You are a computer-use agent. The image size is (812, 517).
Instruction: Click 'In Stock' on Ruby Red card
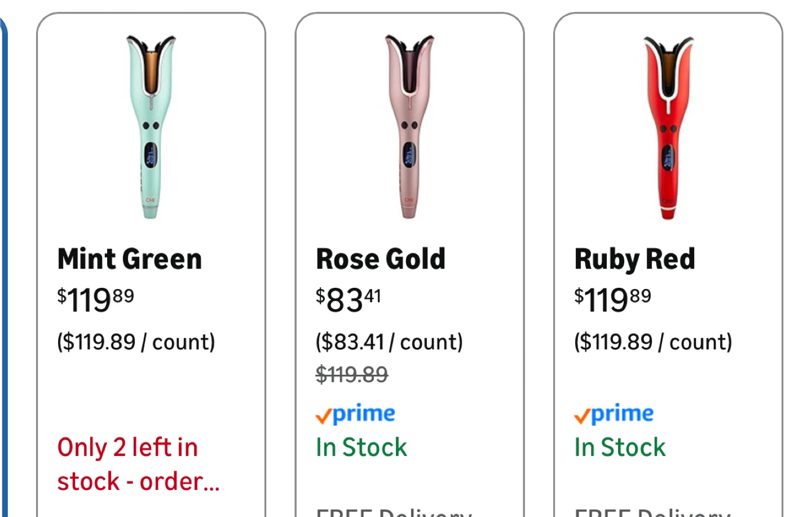click(620, 448)
